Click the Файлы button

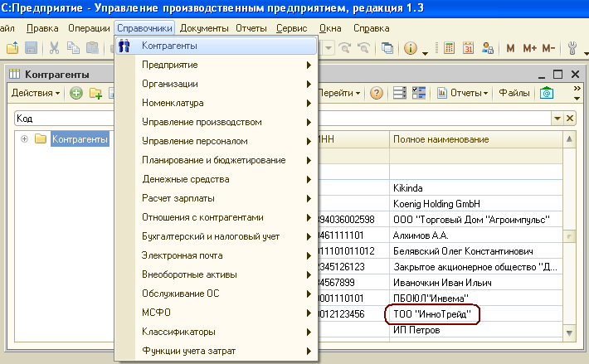(514, 93)
